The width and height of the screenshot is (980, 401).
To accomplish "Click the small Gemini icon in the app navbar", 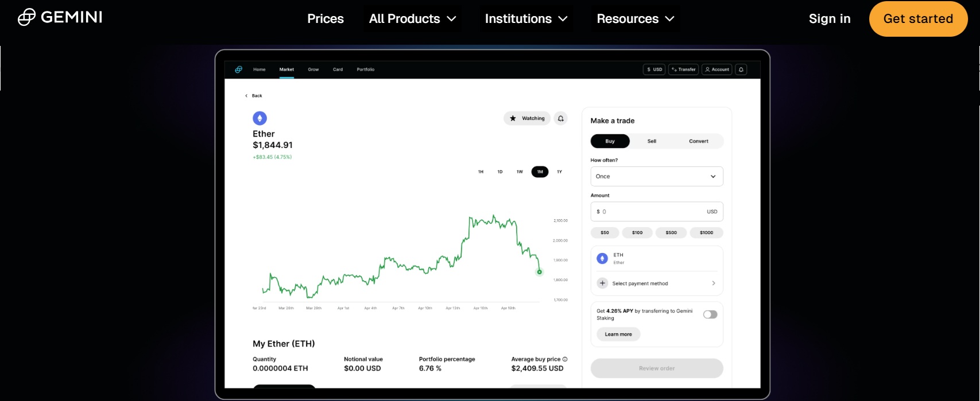I will coord(238,69).
